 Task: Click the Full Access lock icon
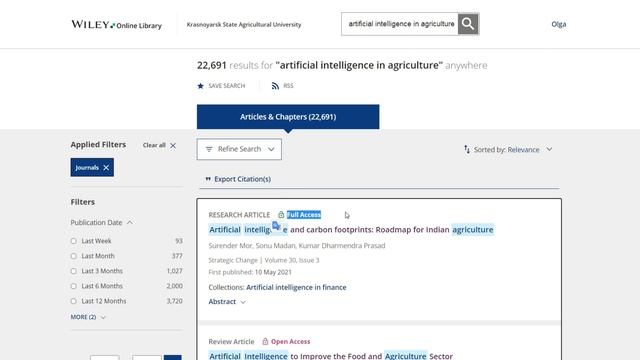[281, 215]
